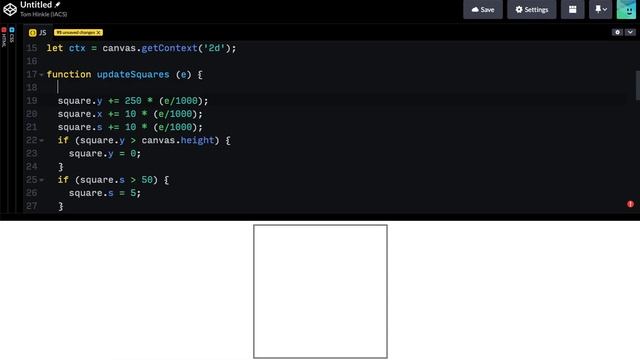This screenshot has height=360, width=640.
Task: Edit pen title with pencil icon
Action: pyautogui.click(x=58, y=5)
